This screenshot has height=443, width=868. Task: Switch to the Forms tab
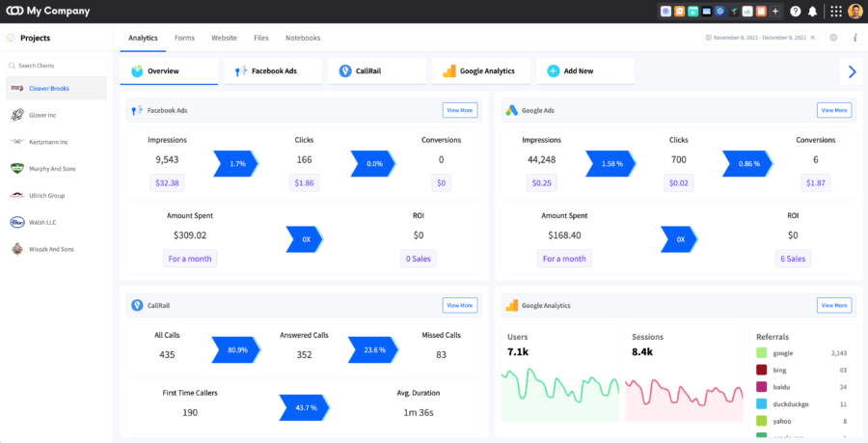184,39
